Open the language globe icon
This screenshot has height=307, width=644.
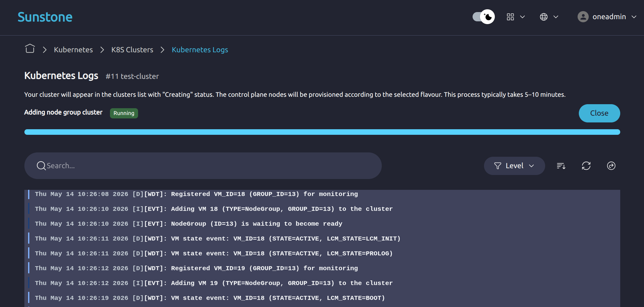[544, 17]
